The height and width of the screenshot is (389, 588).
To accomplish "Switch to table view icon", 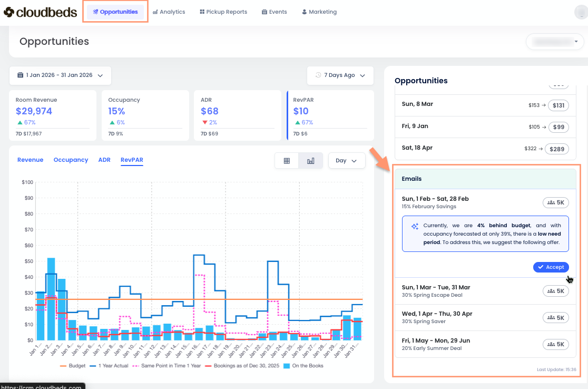I will click(287, 161).
